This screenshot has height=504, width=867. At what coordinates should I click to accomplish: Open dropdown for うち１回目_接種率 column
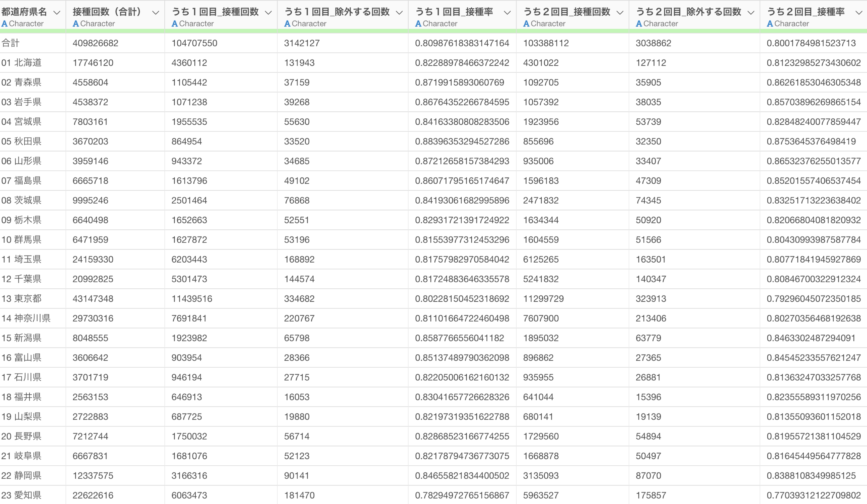507,13
